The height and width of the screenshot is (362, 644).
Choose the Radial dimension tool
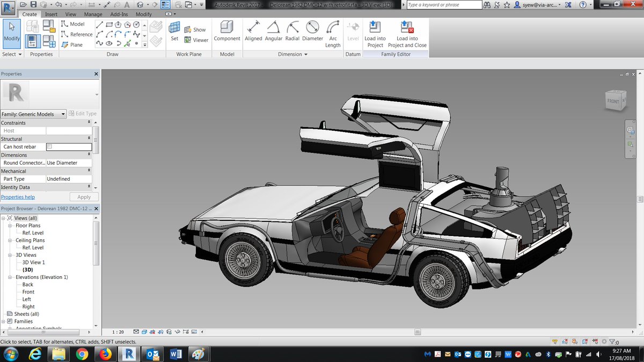(x=292, y=32)
